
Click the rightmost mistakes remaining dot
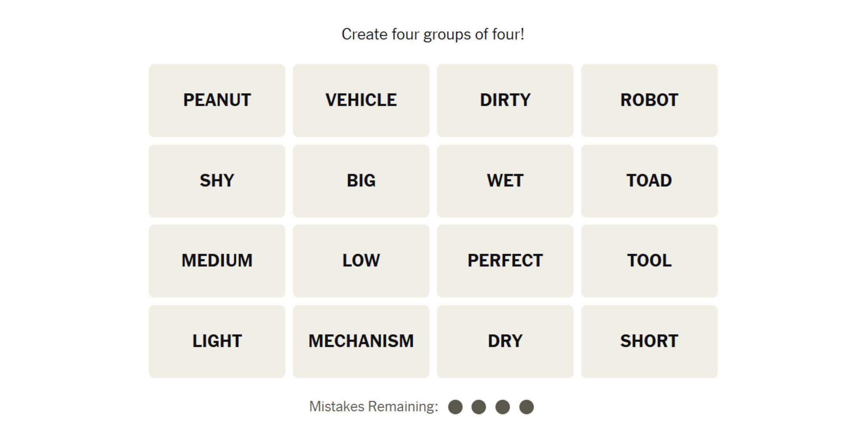[x=526, y=407]
